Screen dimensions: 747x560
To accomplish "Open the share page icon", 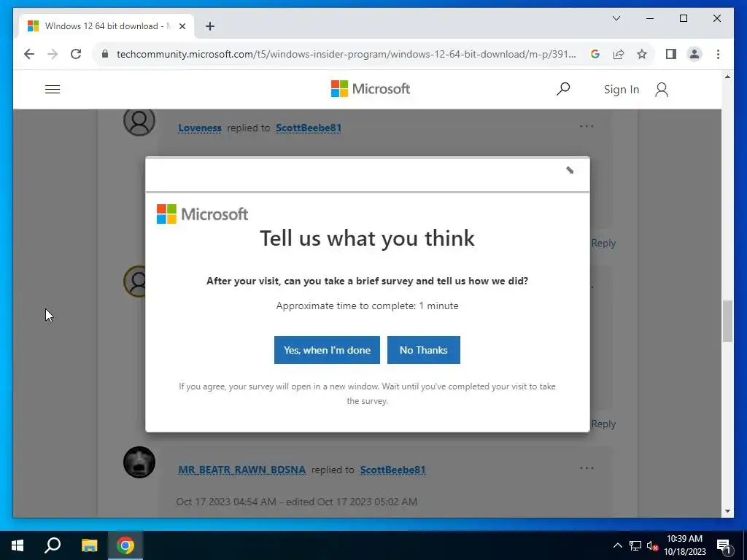I will click(x=619, y=54).
